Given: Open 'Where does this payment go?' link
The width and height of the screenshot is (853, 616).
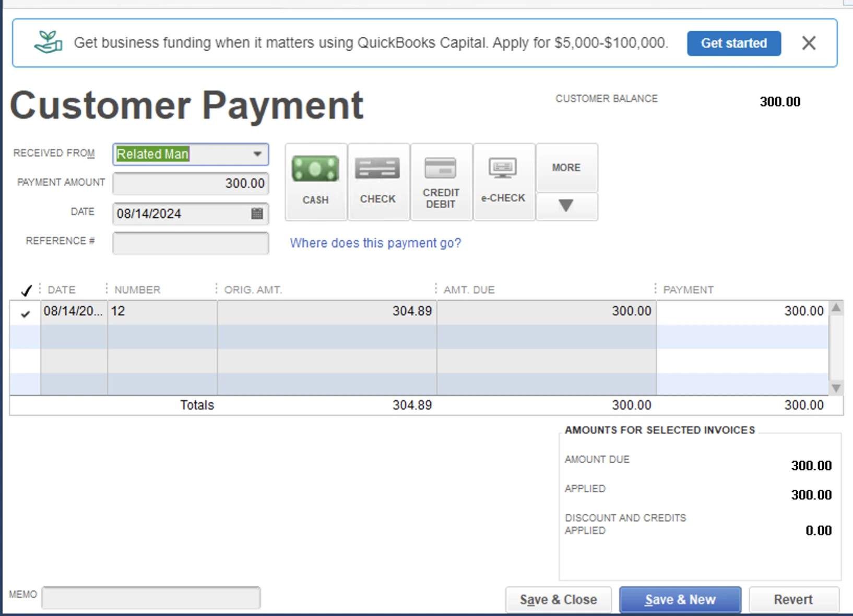Looking at the screenshot, I should [x=375, y=243].
